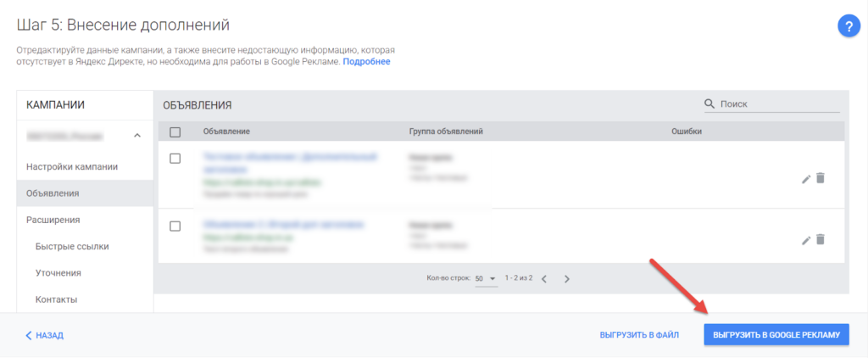This screenshot has width=868, height=358.
Task: Toggle the select-all checkbox in table header
Action: (x=175, y=131)
